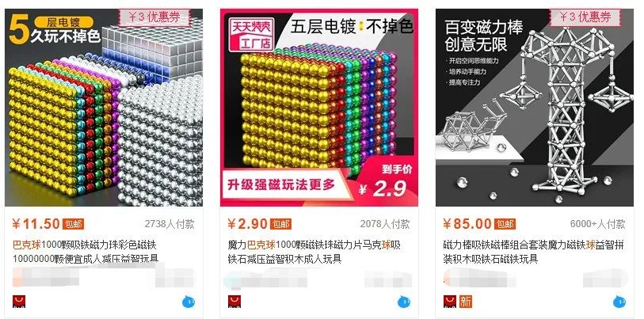The width and height of the screenshot is (644, 319).
Task: Click Tmall icon under ¥85.00 listing
Action: (450, 301)
